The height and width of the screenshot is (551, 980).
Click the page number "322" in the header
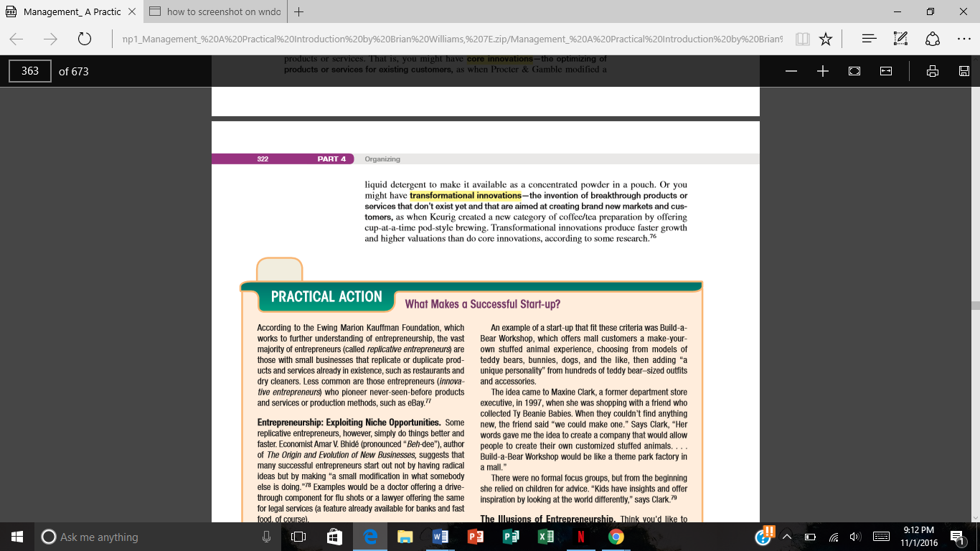263,159
